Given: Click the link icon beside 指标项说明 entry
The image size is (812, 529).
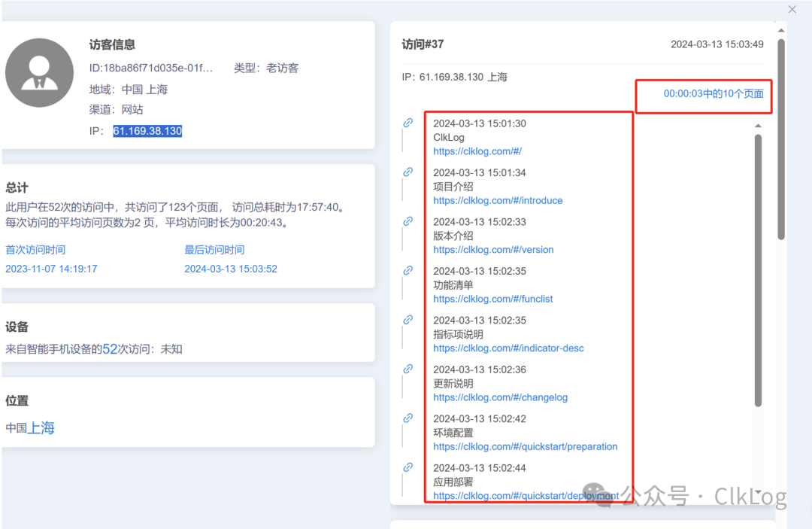Looking at the screenshot, I should (408, 320).
